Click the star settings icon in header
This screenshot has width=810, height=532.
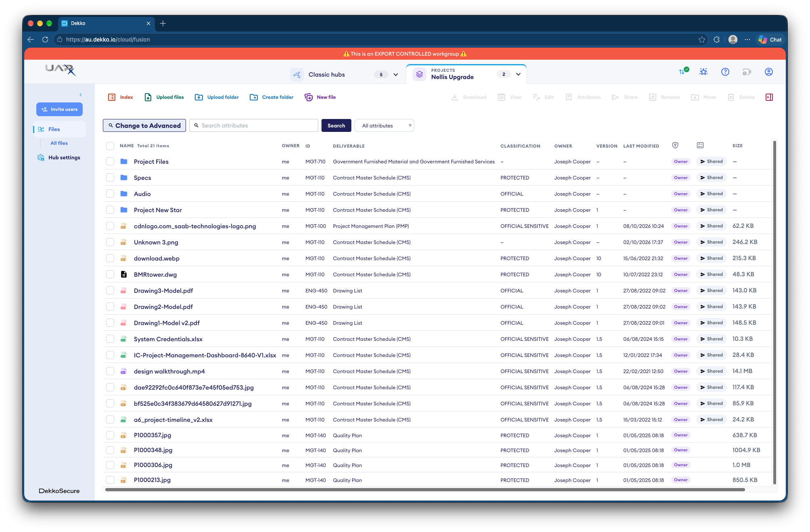click(x=704, y=72)
